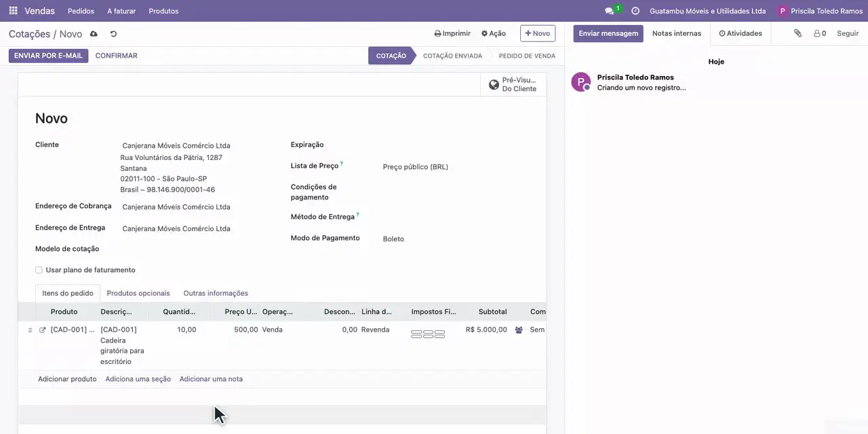
Task: Open the Ação gear menu
Action: pyautogui.click(x=494, y=33)
